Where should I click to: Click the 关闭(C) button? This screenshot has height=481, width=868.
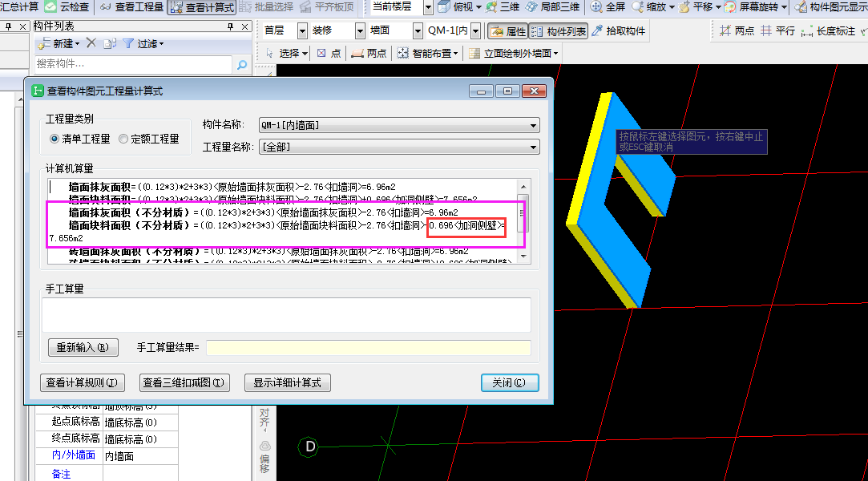coord(509,382)
